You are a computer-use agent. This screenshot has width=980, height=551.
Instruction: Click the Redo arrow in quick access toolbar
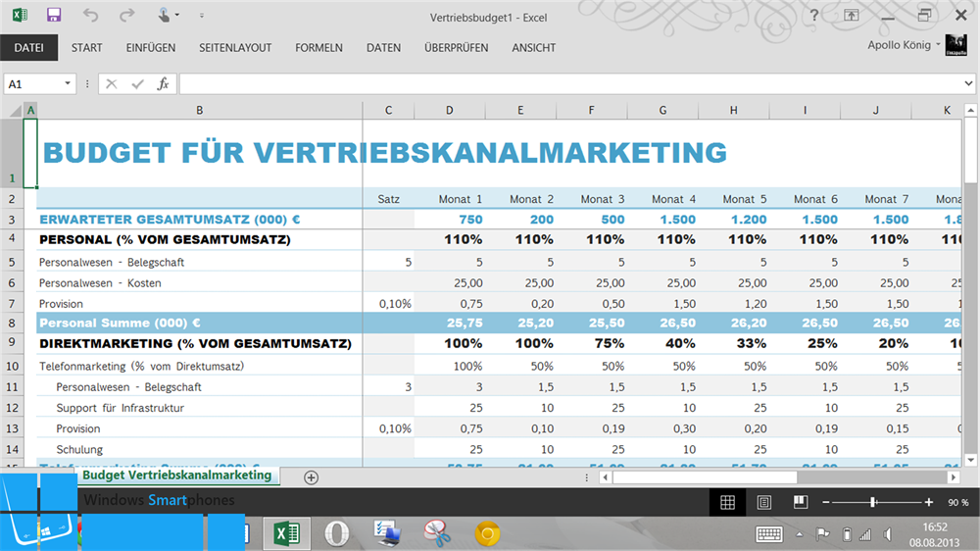126,15
